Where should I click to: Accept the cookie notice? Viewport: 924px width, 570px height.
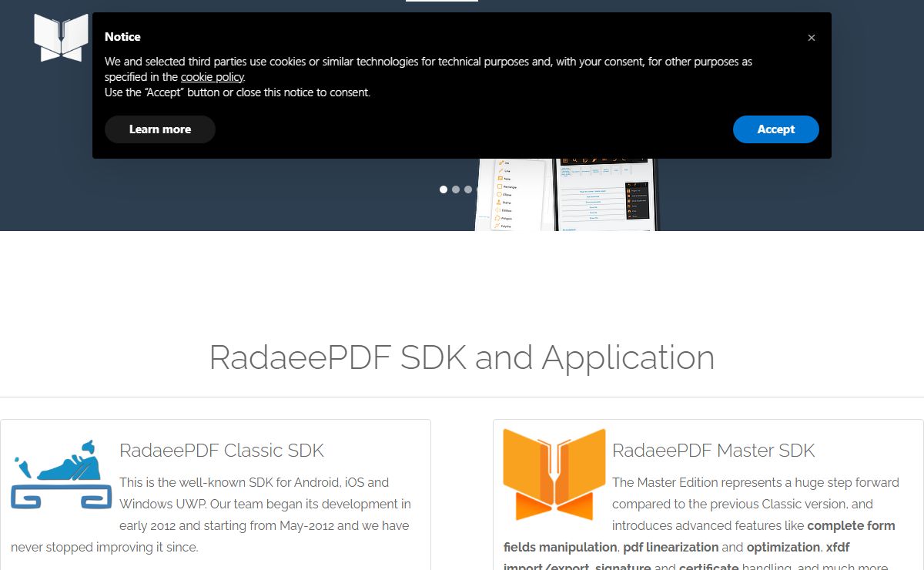pos(776,129)
